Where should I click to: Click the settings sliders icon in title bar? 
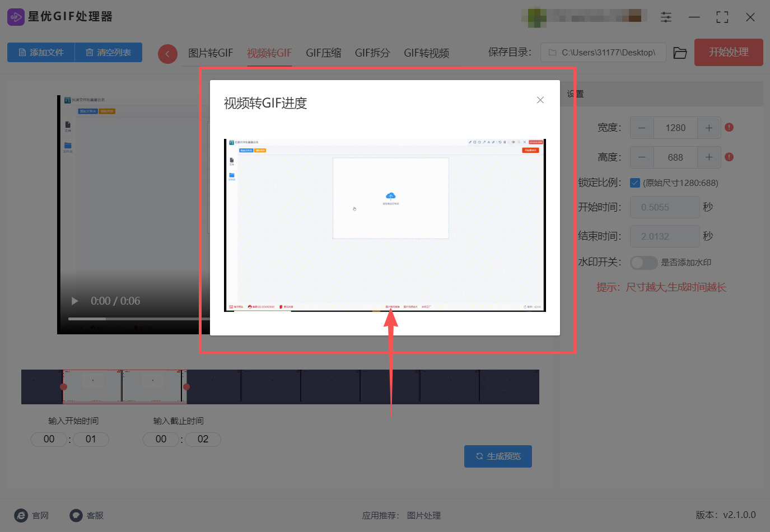(x=666, y=17)
